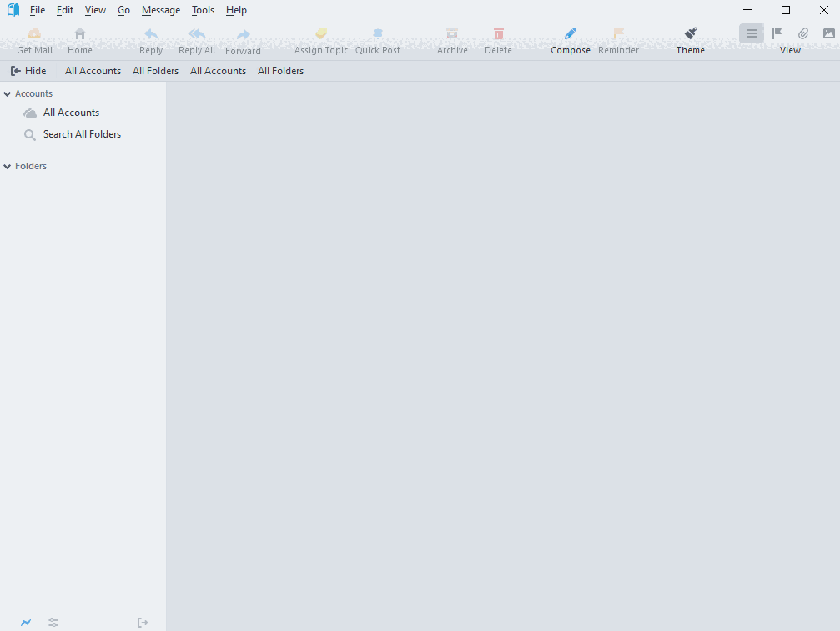
Task: Collapse the Folders section chevron
Action: point(8,167)
